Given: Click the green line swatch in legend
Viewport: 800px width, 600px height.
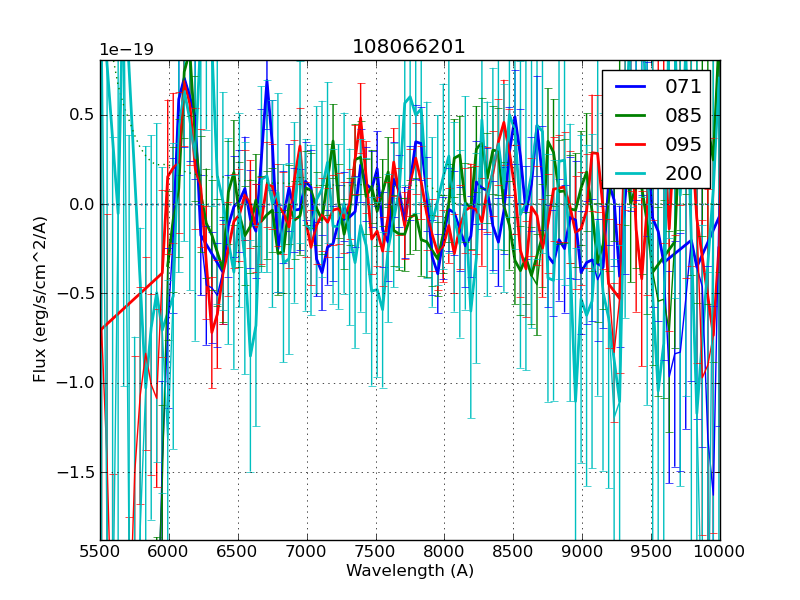Looking at the screenshot, I should coord(632,115).
